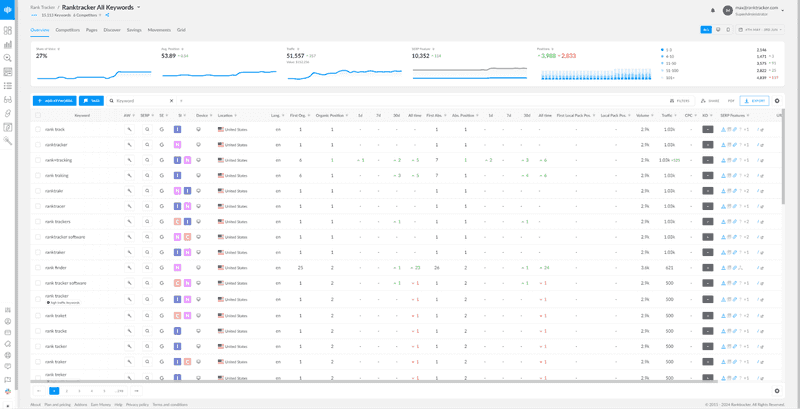Viewport: 800px width, 409px height.
Task: Click the SERP magnifier icon for 'ranktracker' row
Action: pos(147,145)
